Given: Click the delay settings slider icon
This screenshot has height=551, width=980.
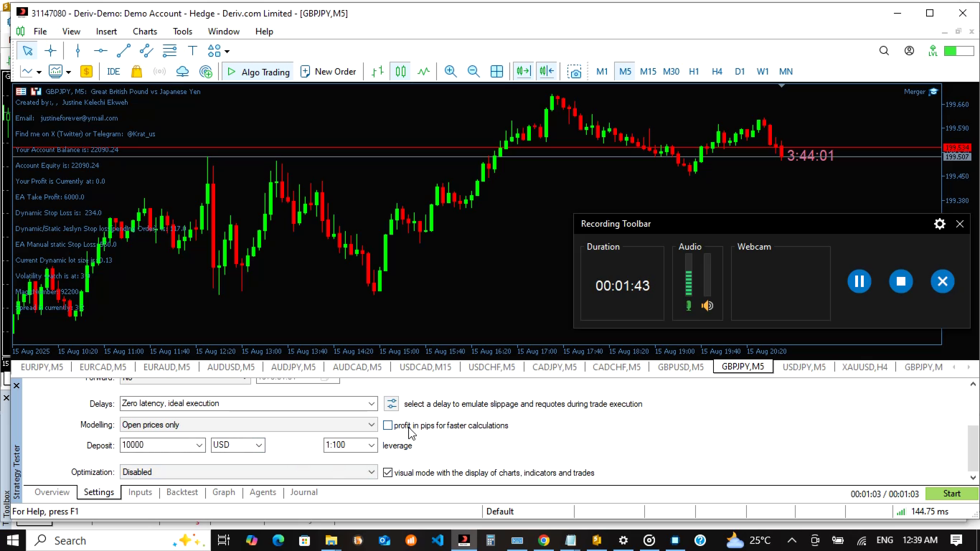Looking at the screenshot, I should coord(391,403).
